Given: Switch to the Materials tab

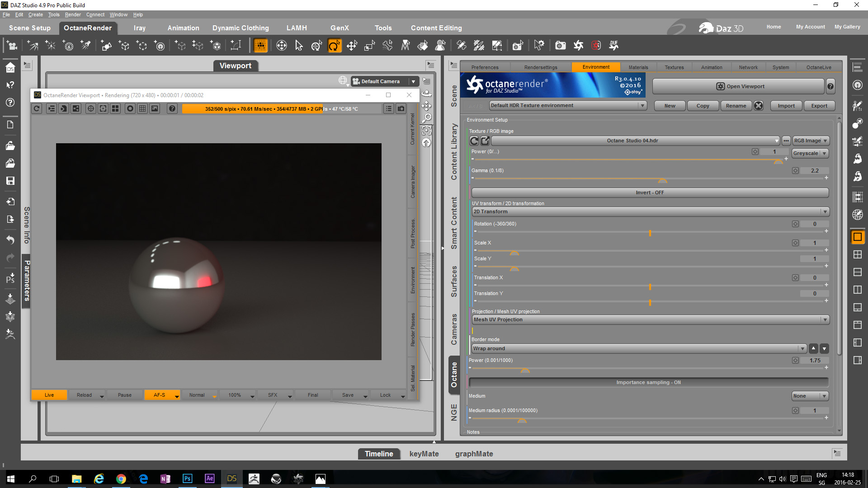Looking at the screenshot, I should 638,67.
